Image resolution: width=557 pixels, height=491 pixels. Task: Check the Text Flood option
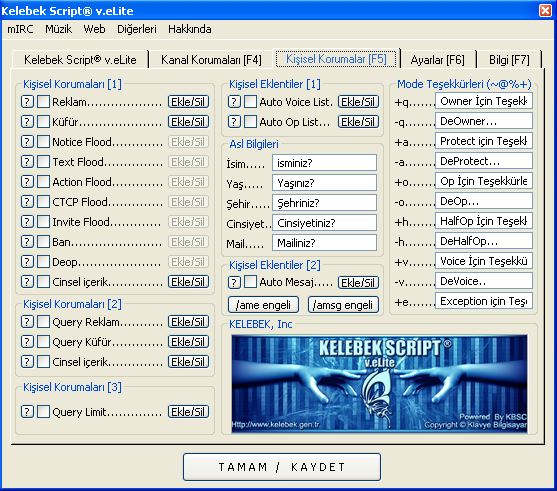pyautogui.click(x=43, y=162)
